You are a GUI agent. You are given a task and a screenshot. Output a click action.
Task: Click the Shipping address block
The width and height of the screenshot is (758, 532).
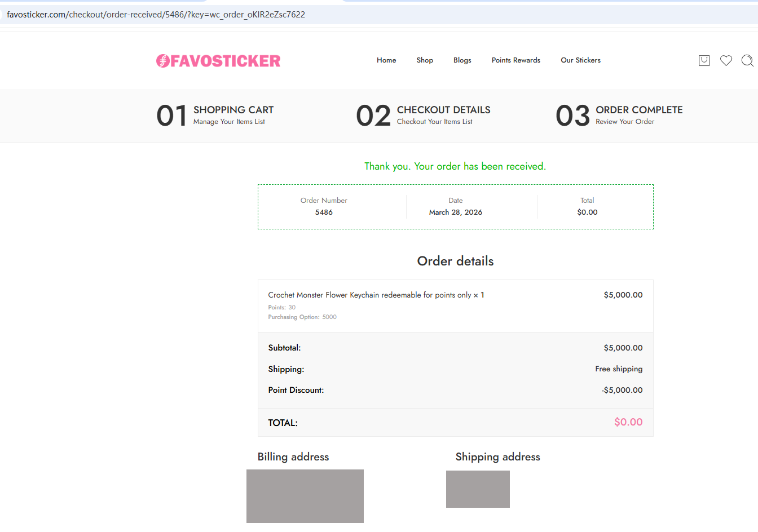pos(478,489)
